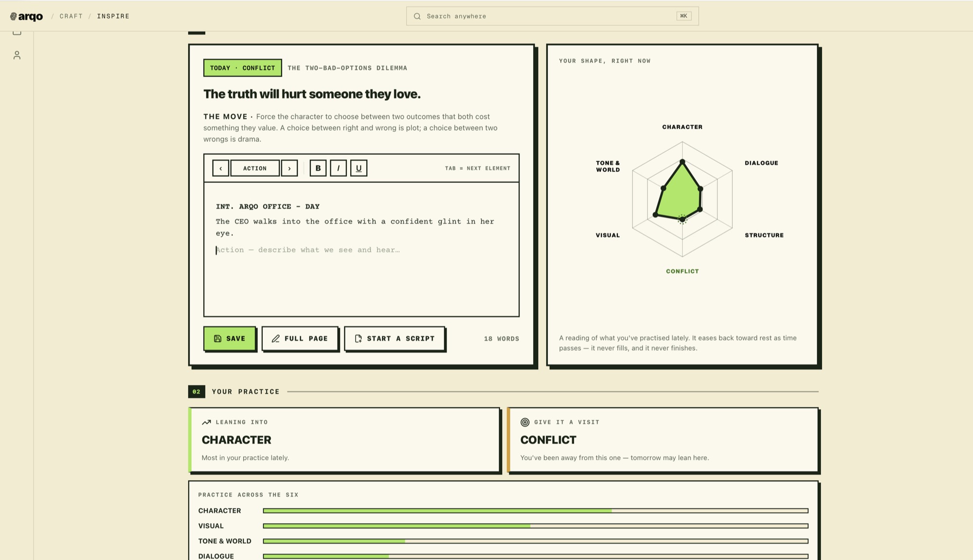Click the DIALOGUE practice progress bar

[x=536, y=556]
